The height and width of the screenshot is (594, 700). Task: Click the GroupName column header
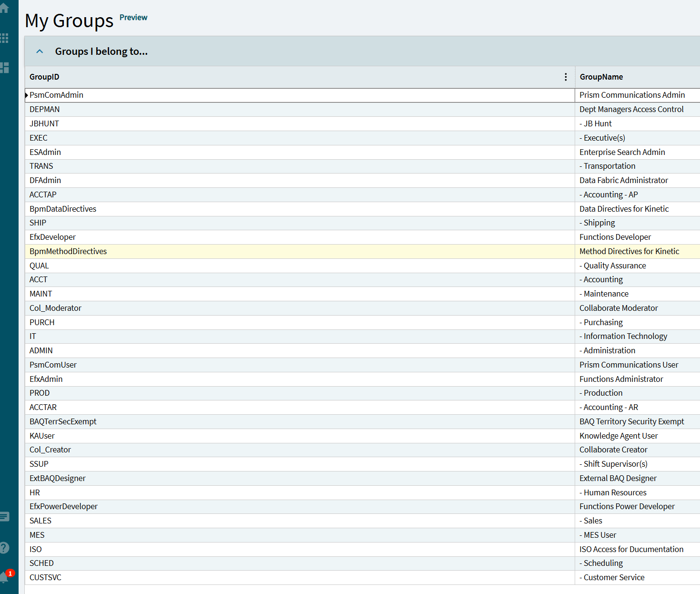point(601,77)
